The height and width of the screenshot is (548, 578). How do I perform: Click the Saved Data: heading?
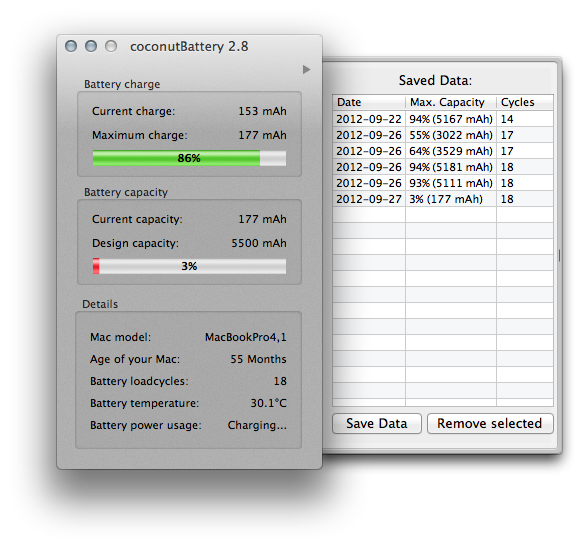click(435, 80)
